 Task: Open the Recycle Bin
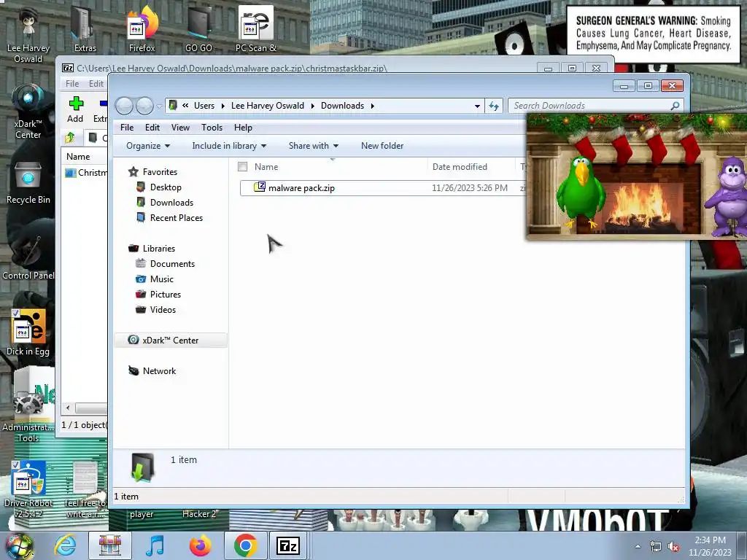point(28,182)
